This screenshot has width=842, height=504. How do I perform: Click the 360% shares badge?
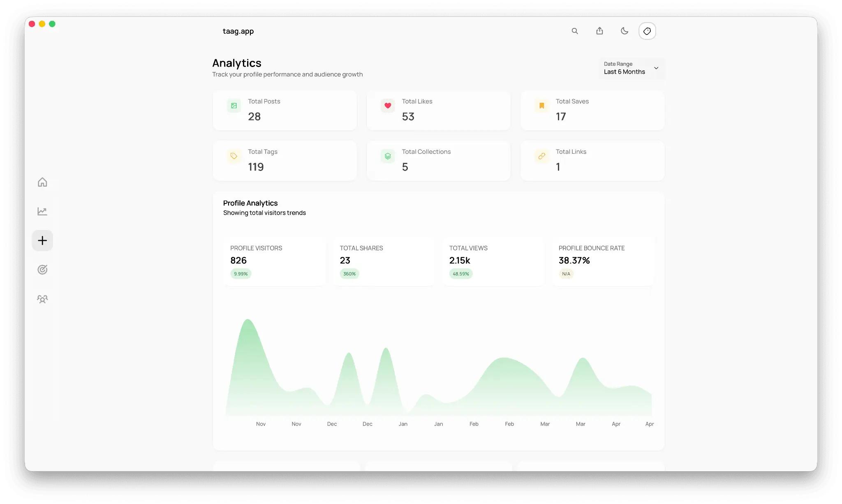coord(349,274)
